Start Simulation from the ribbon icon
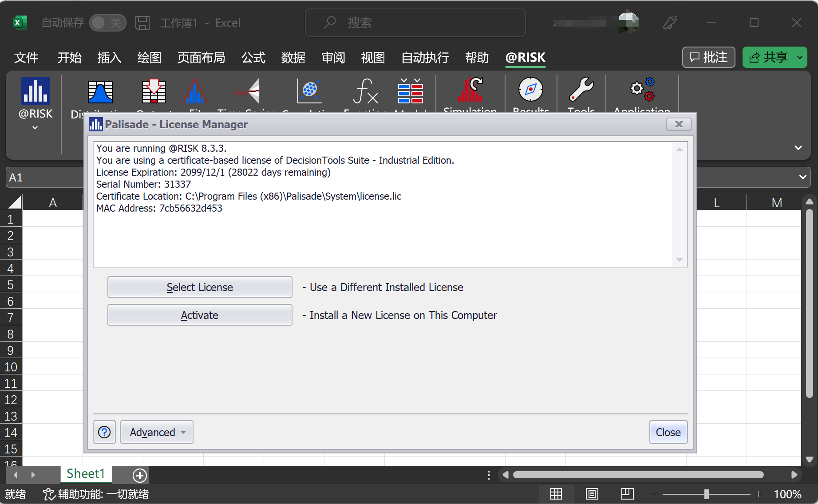The image size is (818, 504). tap(470, 91)
